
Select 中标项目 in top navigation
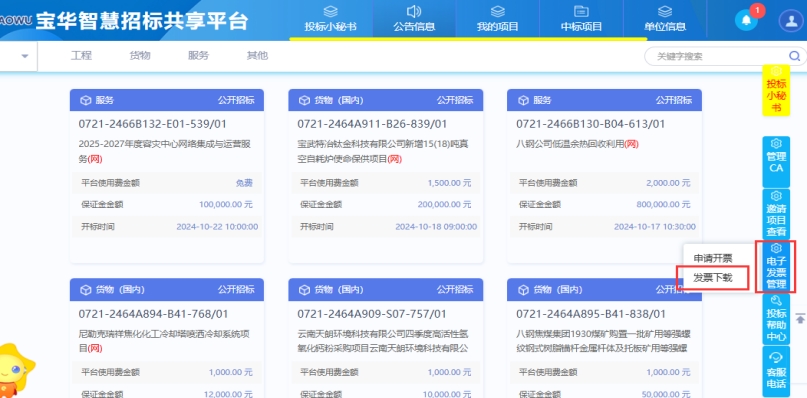581,19
